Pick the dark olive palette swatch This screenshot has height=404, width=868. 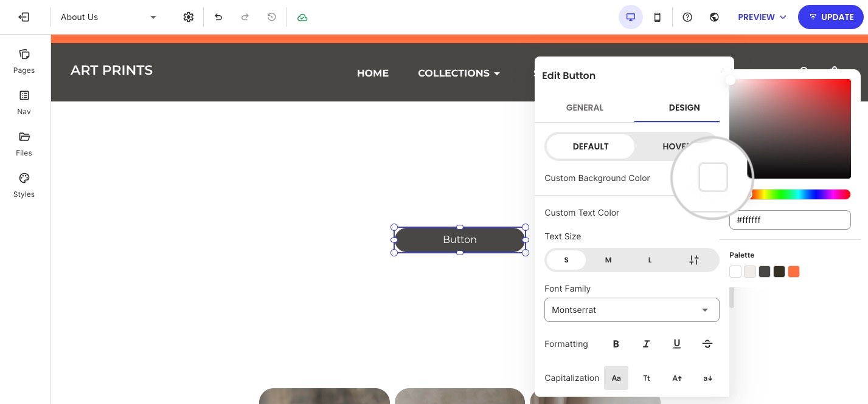pyautogui.click(x=779, y=272)
